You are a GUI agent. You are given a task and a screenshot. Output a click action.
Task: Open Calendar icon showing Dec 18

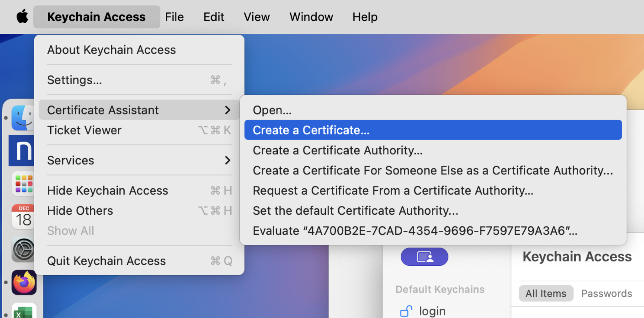click(x=23, y=217)
